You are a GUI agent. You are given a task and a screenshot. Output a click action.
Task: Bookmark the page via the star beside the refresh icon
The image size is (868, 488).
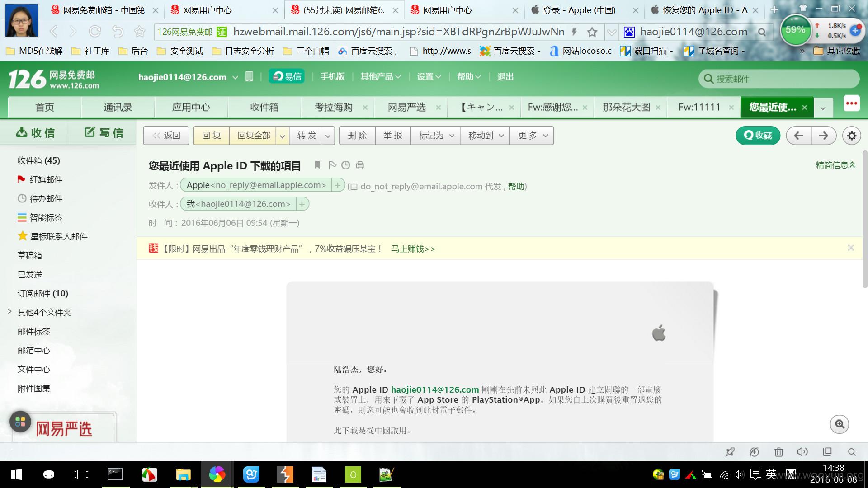[x=140, y=31]
